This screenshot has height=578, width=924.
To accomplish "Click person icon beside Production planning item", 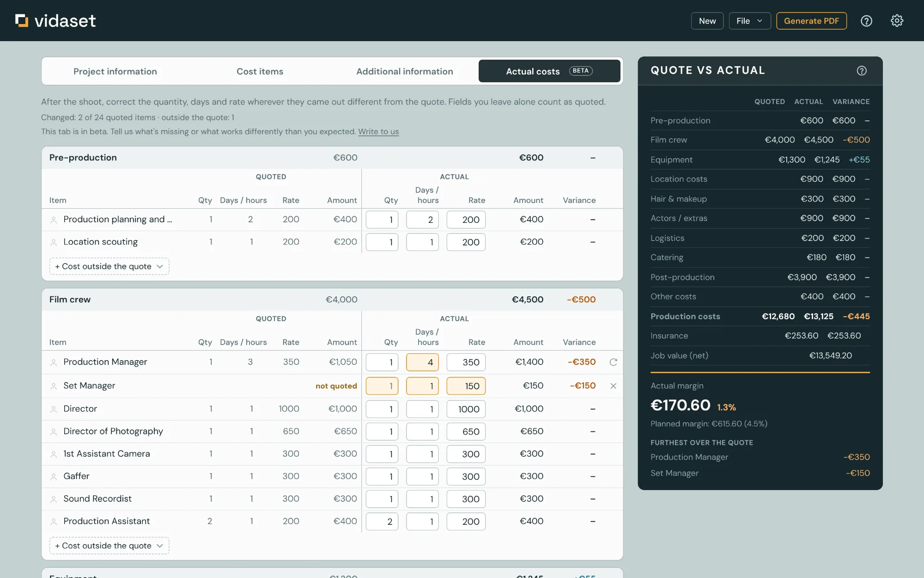I will click(54, 220).
